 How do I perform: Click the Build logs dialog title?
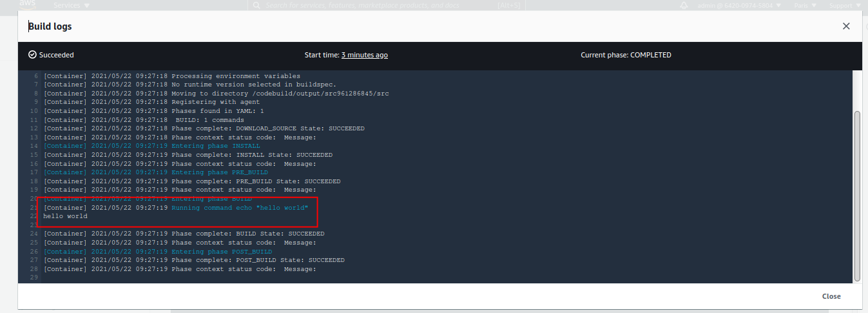[x=50, y=26]
